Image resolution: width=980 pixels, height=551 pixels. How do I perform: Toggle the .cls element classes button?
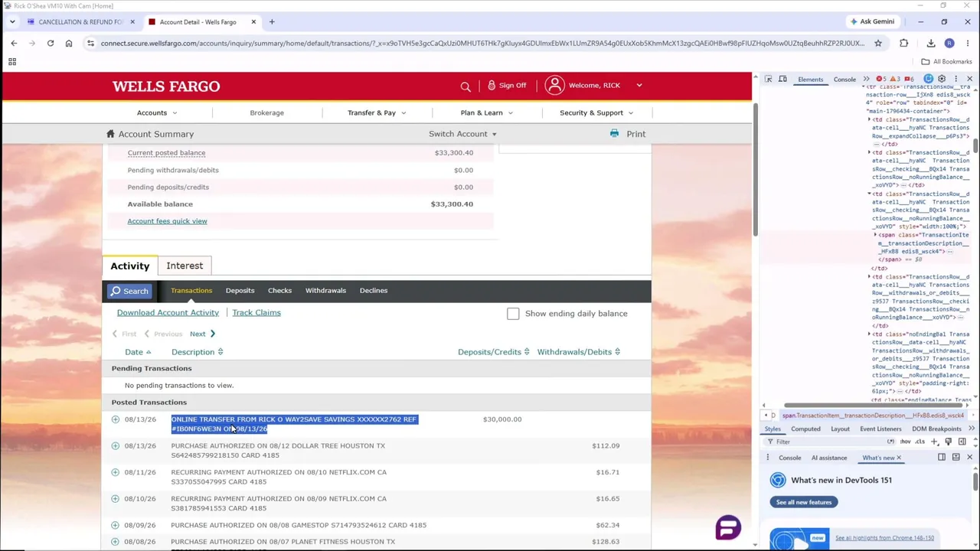[x=921, y=442]
